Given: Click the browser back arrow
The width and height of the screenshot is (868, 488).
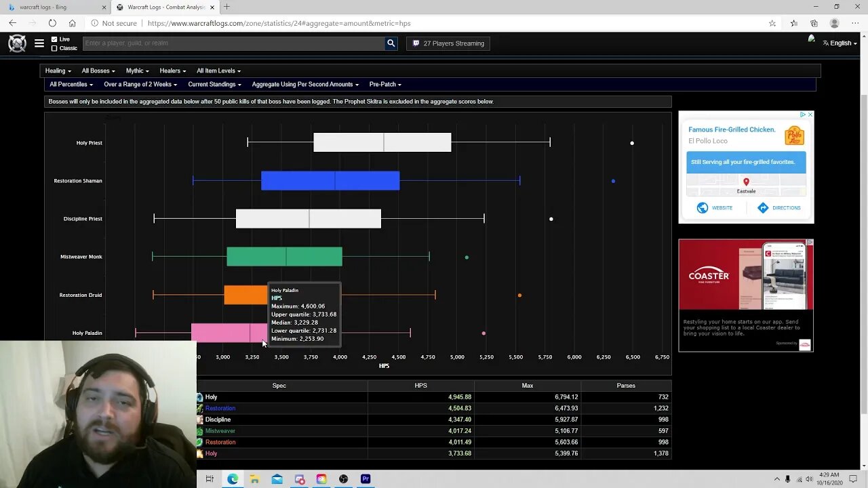Looking at the screenshot, I should coord(13,23).
